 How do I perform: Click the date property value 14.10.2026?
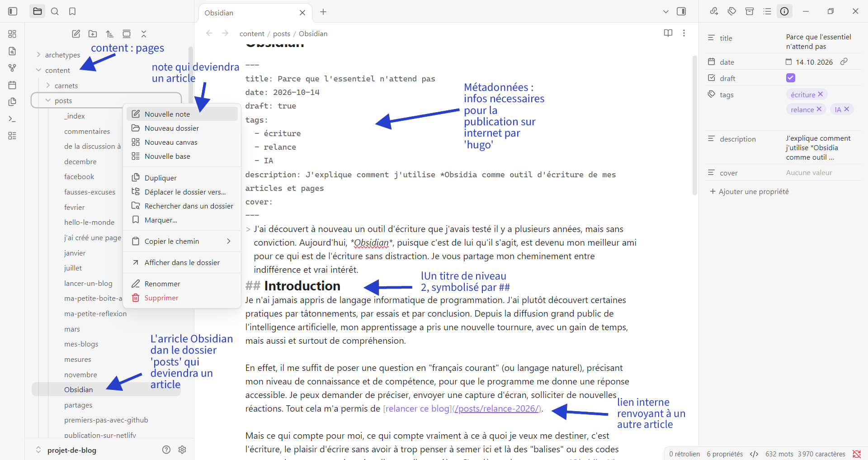coord(814,62)
